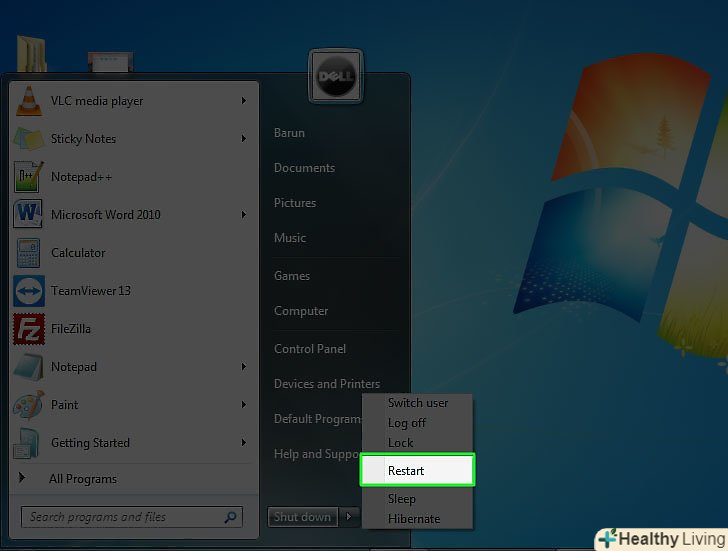Image resolution: width=728 pixels, height=551 pixels.
Task: Open the arrow next to Shut down
Action: point(349,516)
